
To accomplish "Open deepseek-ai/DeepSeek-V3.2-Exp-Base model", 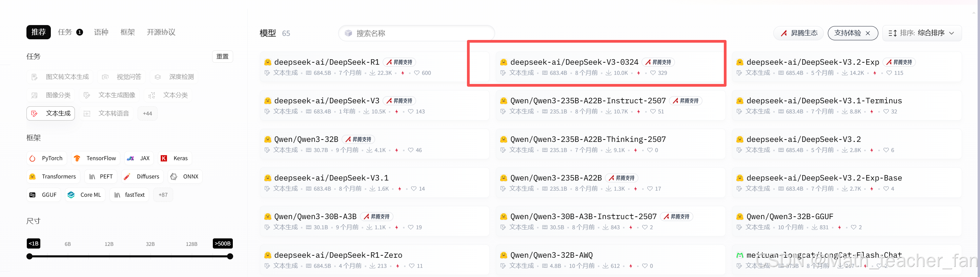I will coord(824,178).
